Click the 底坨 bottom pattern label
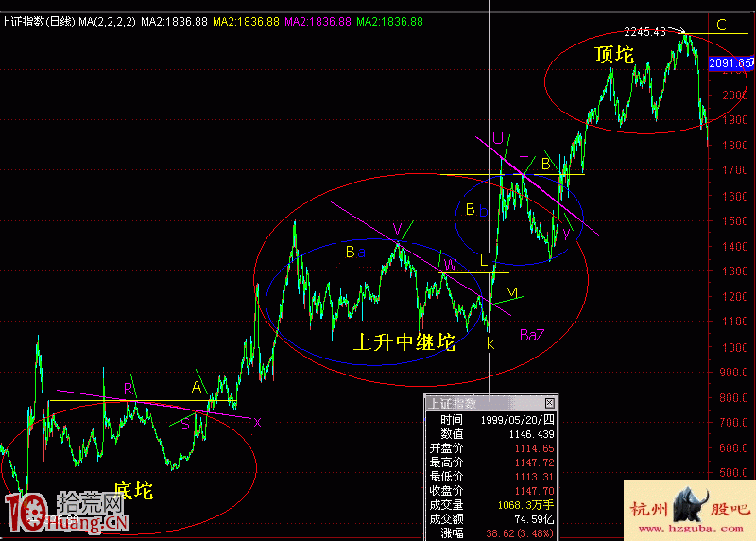The width and height of the screenshot is (756, 541). click(133, 491)
